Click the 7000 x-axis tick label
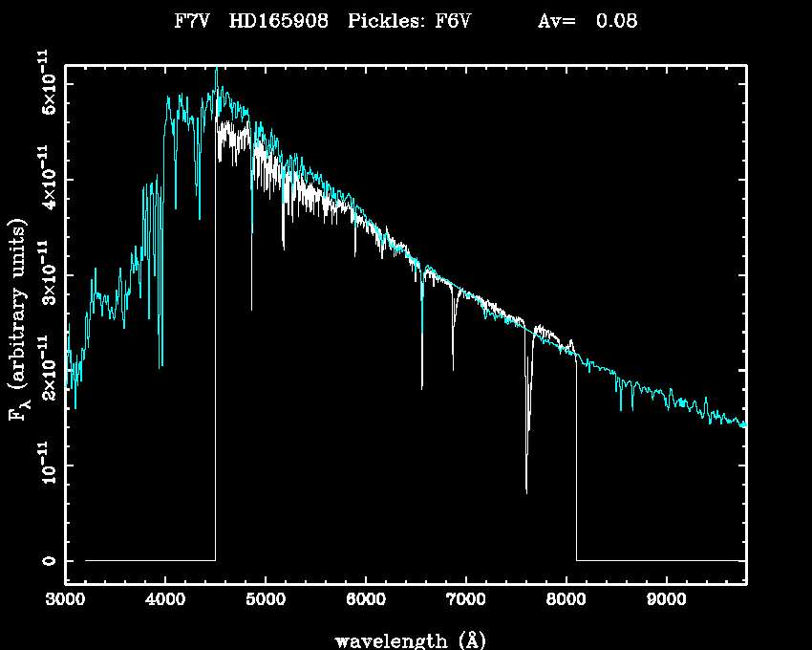812x650 pixels. tap(465, 599)
